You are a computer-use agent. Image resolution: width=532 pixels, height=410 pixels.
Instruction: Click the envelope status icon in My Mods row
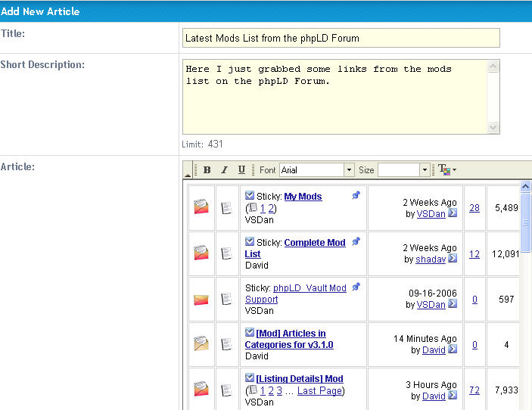201,207
